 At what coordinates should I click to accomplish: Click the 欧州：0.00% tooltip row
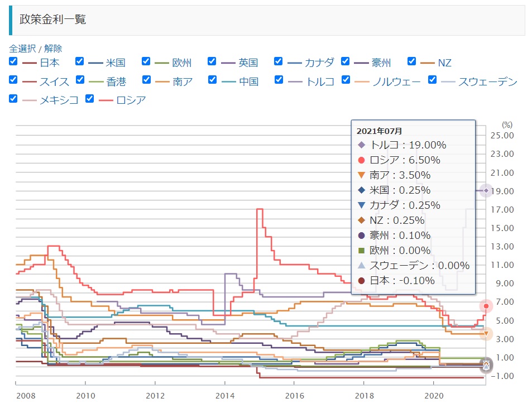coord(394,250)
